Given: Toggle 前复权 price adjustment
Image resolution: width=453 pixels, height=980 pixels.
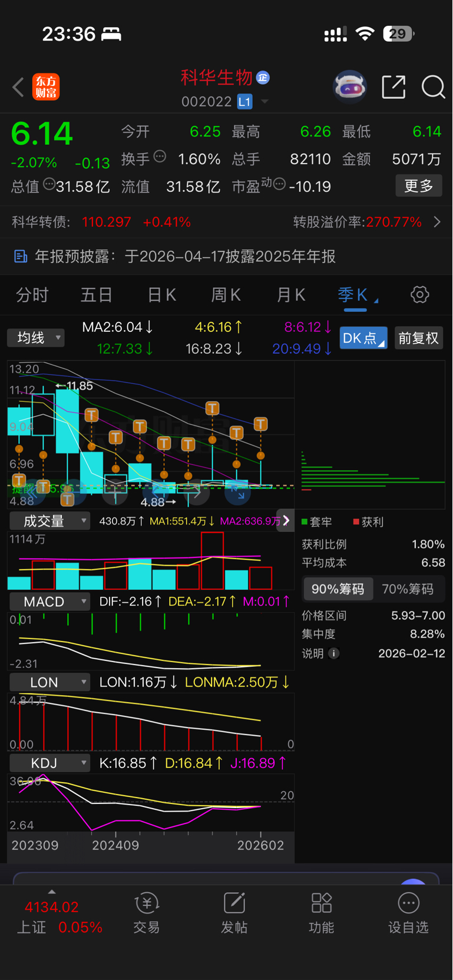Looking at the screenshot, I should pyautogui.click(x=418, y=338).
